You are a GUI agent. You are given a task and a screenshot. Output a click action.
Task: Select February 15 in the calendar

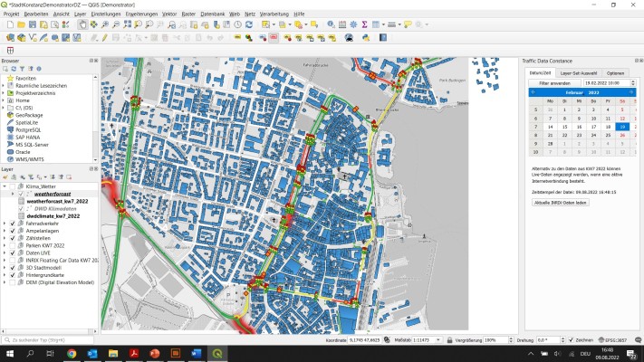[x=564, y=127]
